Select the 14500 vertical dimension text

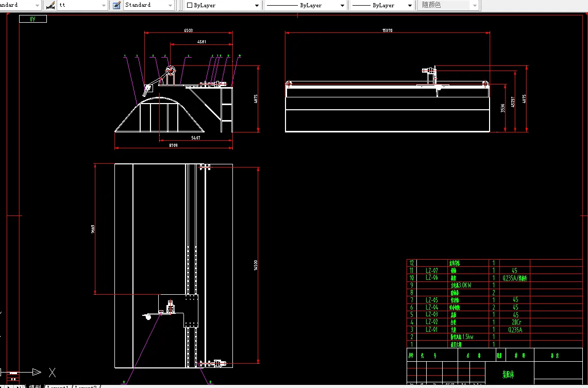256,265
